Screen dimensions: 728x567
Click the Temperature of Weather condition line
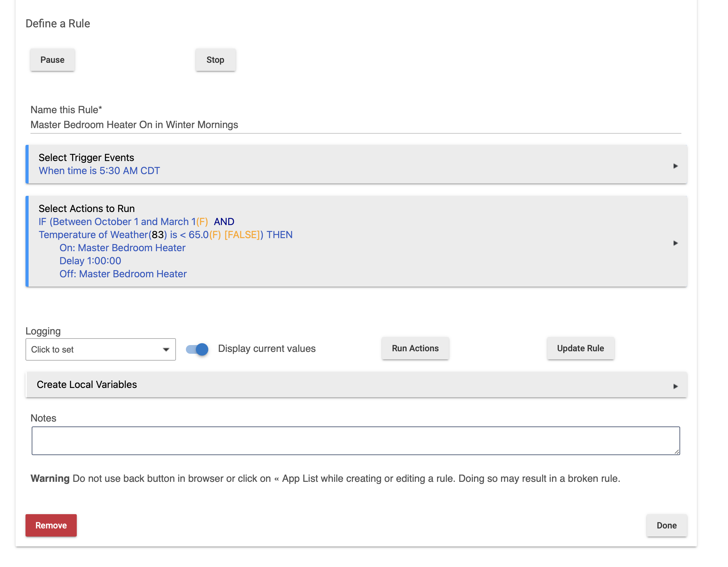(165, 235)
